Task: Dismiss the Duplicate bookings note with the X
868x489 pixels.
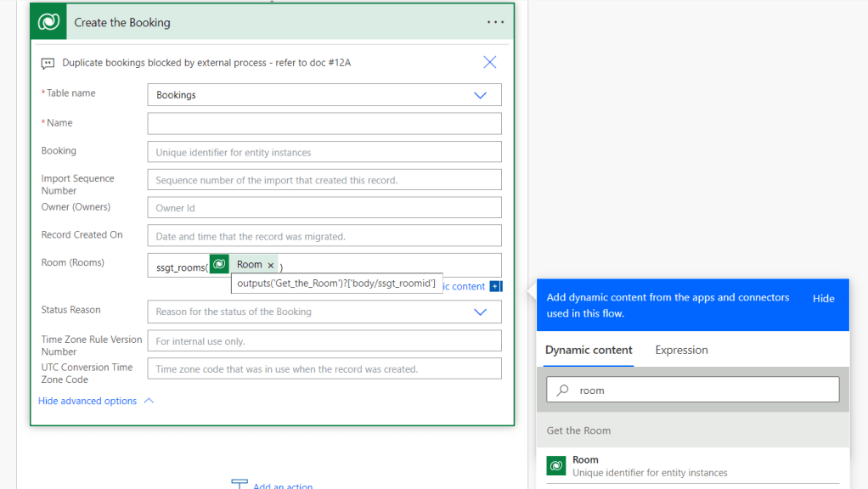Action: click(x=489, y=62)
